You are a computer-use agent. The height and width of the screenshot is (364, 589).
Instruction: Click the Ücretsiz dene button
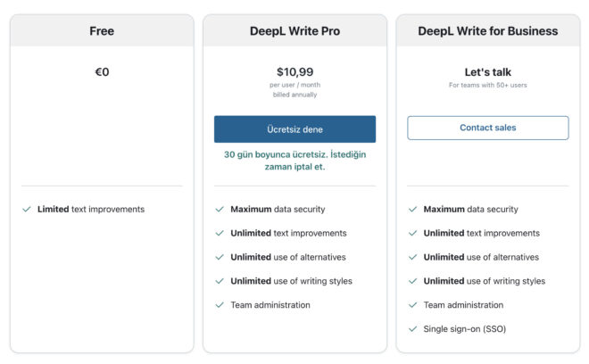click(x=294, y=129)
